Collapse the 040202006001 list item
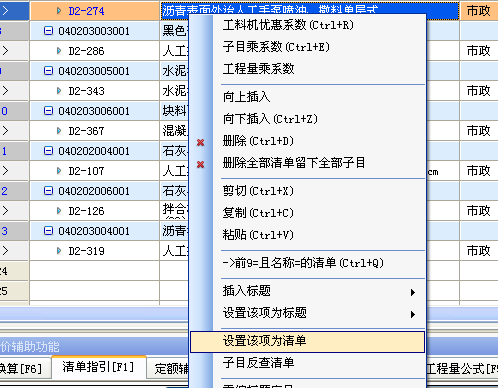Viewport: 498px width, 388px height. click(48, 191)
